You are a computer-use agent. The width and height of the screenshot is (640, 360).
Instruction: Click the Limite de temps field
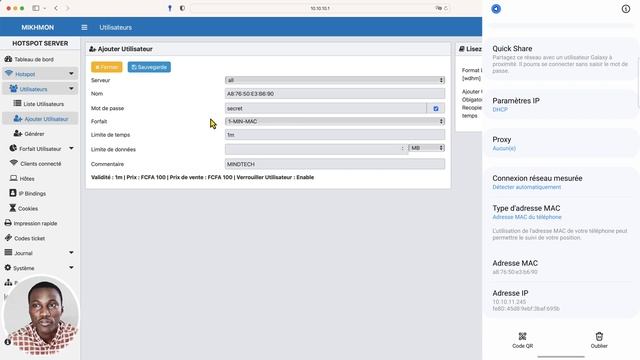pyautogui.click(x=335, y=135)
